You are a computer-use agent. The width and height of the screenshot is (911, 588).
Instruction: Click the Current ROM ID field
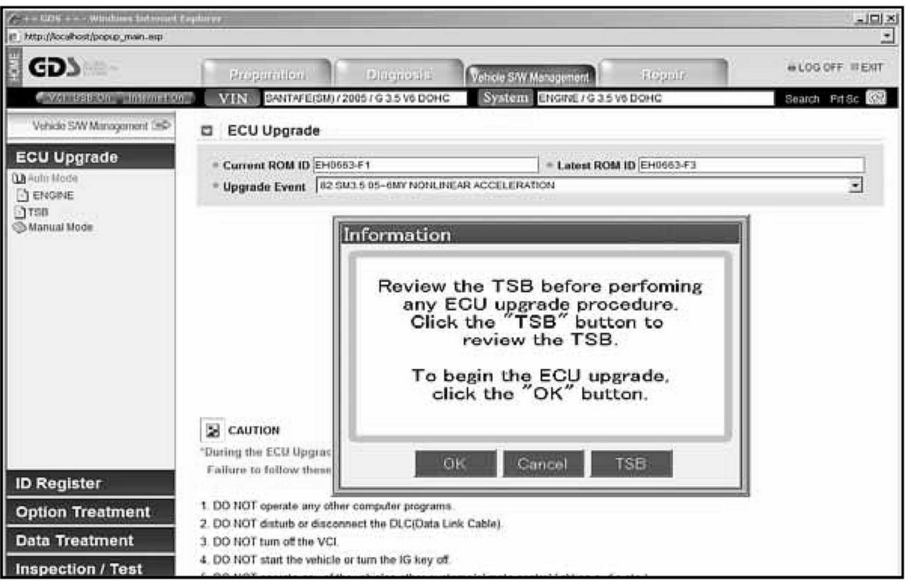tap(425, 165)
